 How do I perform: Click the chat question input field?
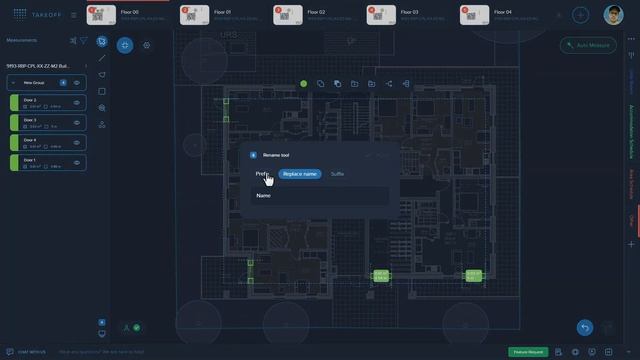point(101,352)
